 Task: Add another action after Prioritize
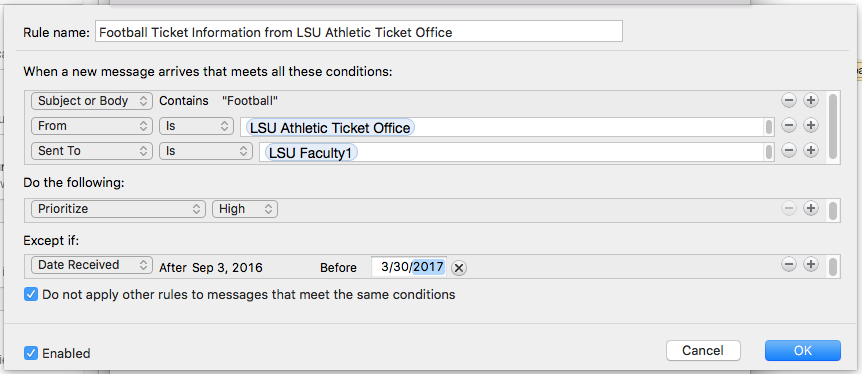(x=811, y=208)
